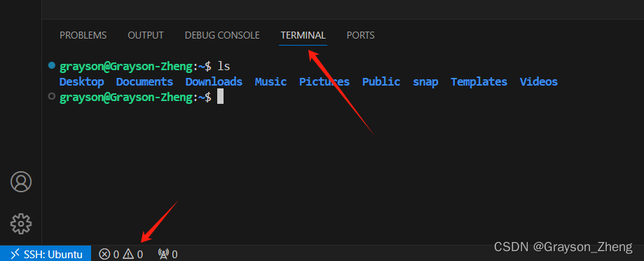The image size is (644, 261).
Task: Click the gray circle beside the empty prompt
Action: [x=51, y=96]
